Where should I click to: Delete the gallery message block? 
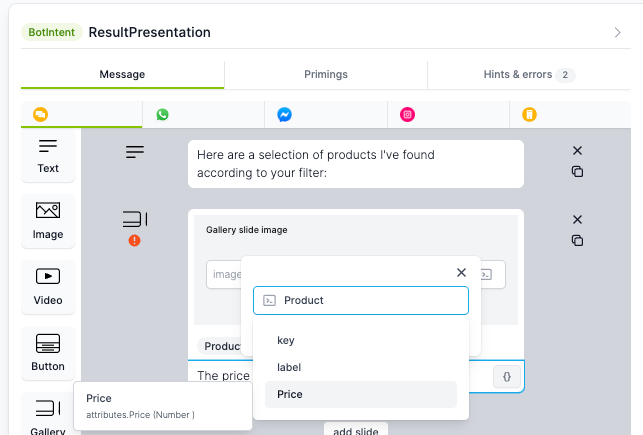click(x=577, y=219)
